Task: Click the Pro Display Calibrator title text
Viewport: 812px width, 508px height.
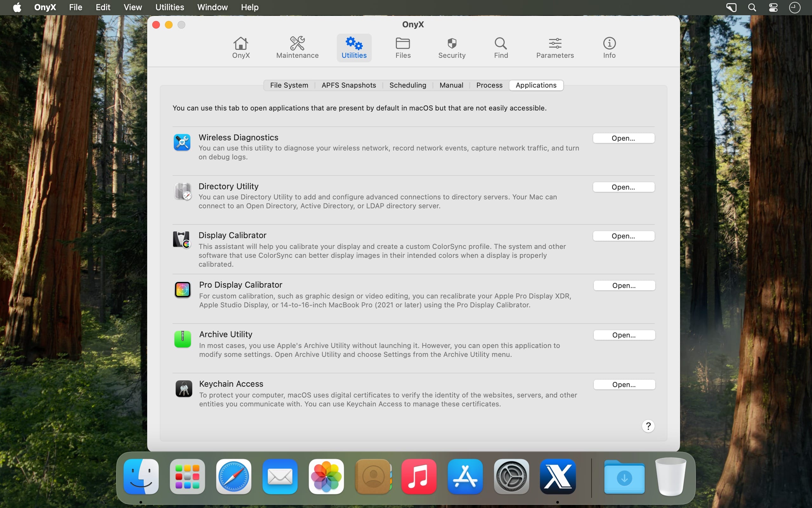Action: click(x=240, y=285)
